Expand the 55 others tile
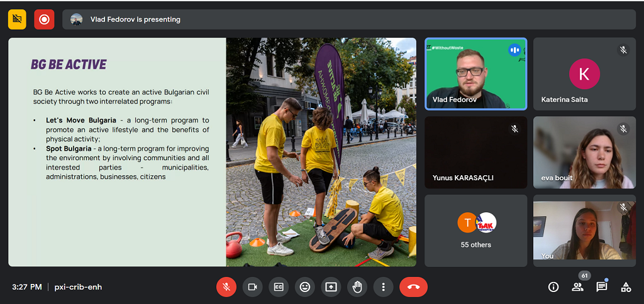The image size is (644, 304). point(476,231)
